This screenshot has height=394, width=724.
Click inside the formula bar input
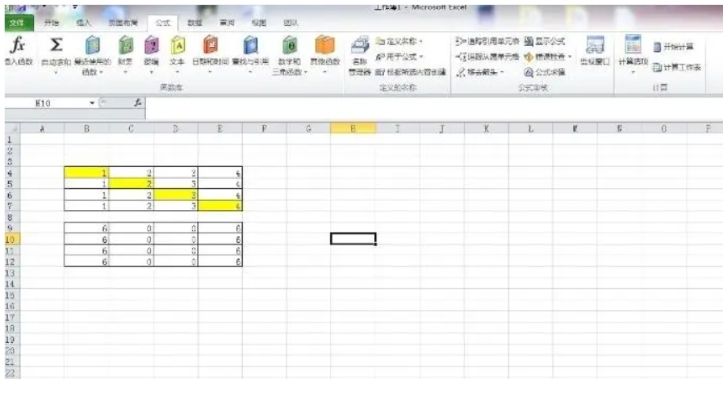tap(434, 103)
